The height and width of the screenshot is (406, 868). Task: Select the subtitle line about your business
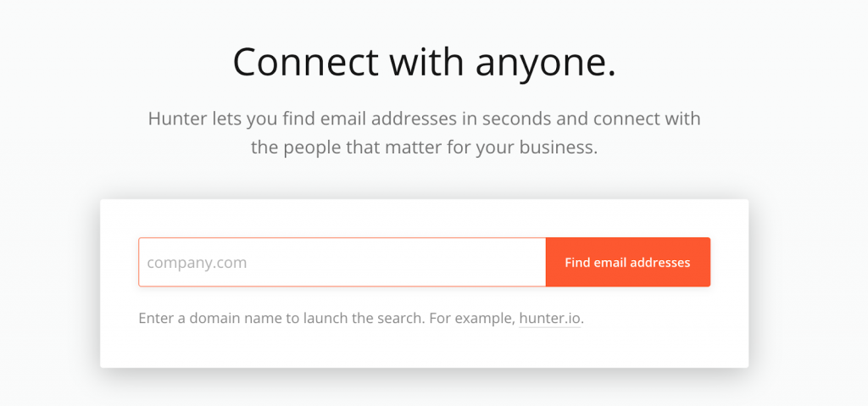point(424,147)
